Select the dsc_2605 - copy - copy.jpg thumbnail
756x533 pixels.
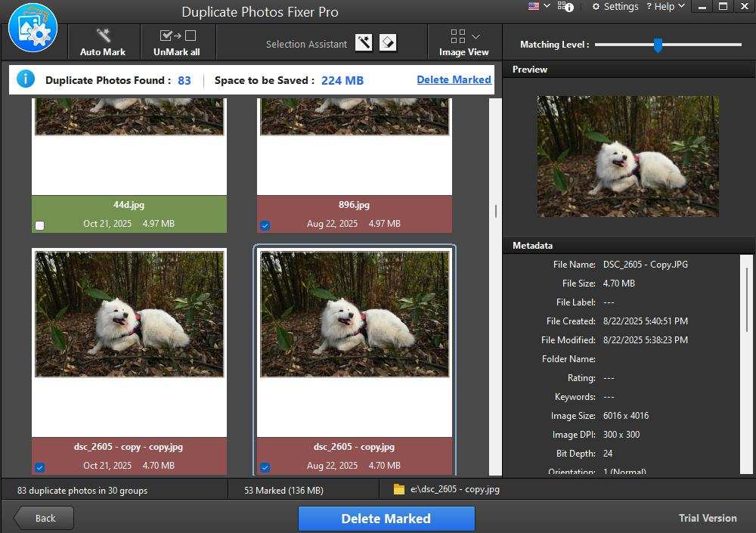[129, 314]
